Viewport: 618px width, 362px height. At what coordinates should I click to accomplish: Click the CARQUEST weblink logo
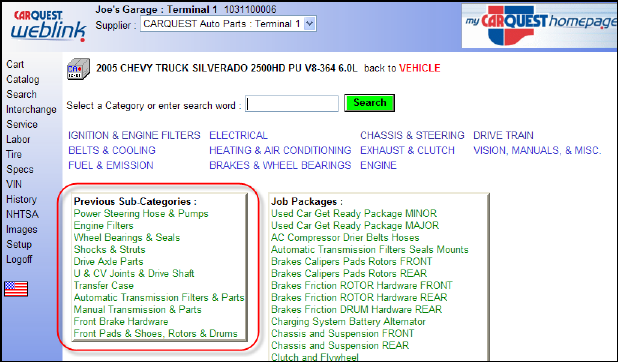point(48,26)
